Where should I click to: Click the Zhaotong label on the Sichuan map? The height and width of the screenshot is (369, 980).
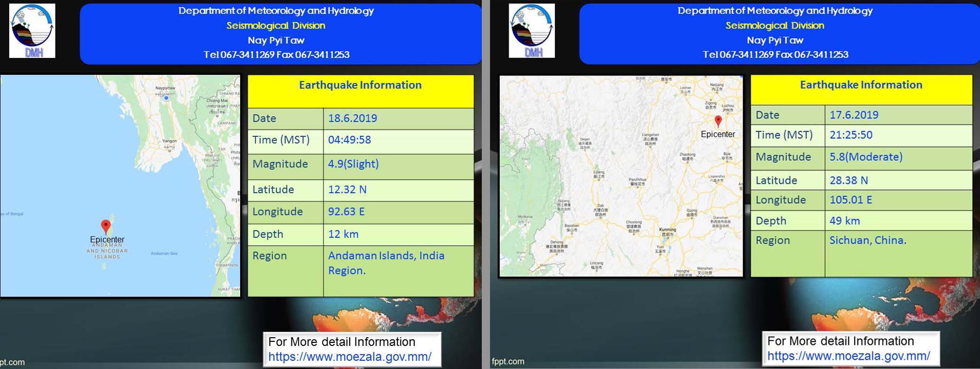687,154
